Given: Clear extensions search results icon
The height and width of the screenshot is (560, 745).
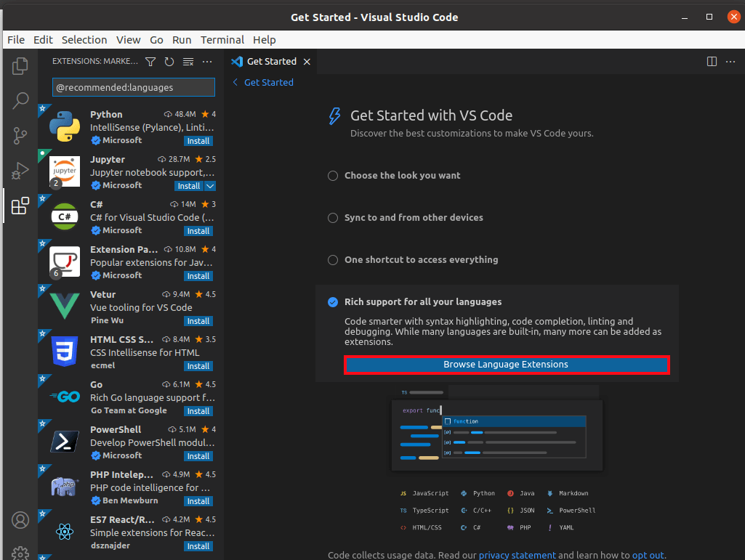Looking at the screenshot, I should pyautogui.click(x=188, y=62).
